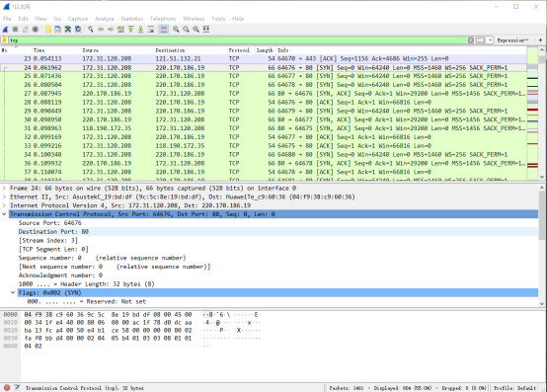Screen dimensions: 547x392
Task: Expand the Ethernet II details row
Action: (4, 196)
